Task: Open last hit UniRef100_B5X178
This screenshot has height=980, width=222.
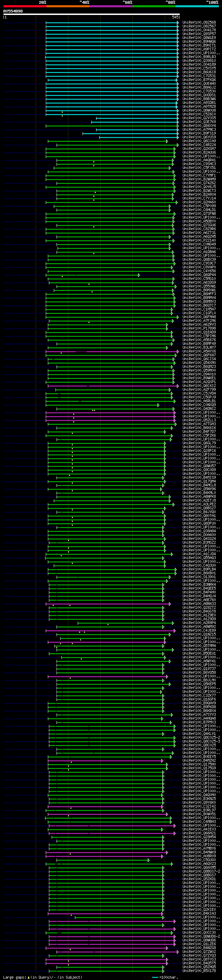Action: point(199,971)
